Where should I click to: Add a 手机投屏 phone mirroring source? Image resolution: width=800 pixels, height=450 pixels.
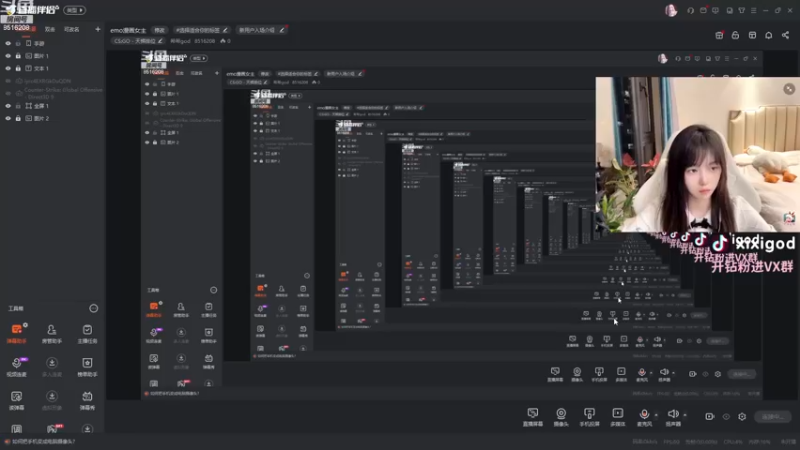point(589,416)
